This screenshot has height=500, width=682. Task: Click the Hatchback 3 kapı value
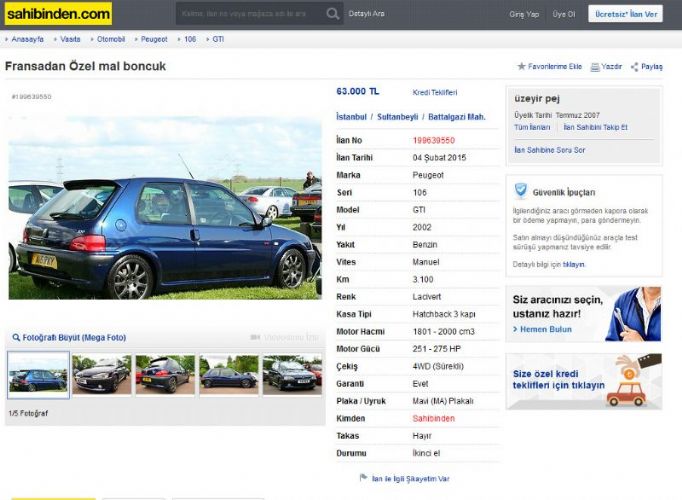(444, 314)
